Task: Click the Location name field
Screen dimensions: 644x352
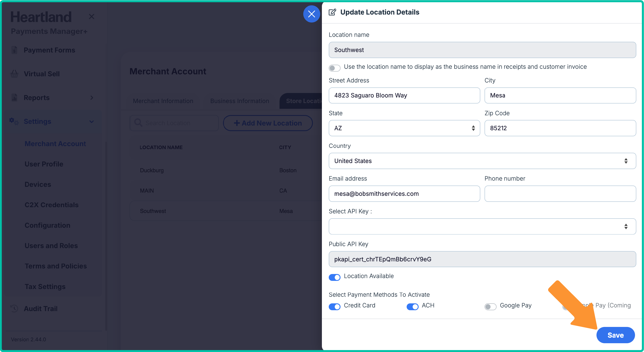Action: [482, 50]
